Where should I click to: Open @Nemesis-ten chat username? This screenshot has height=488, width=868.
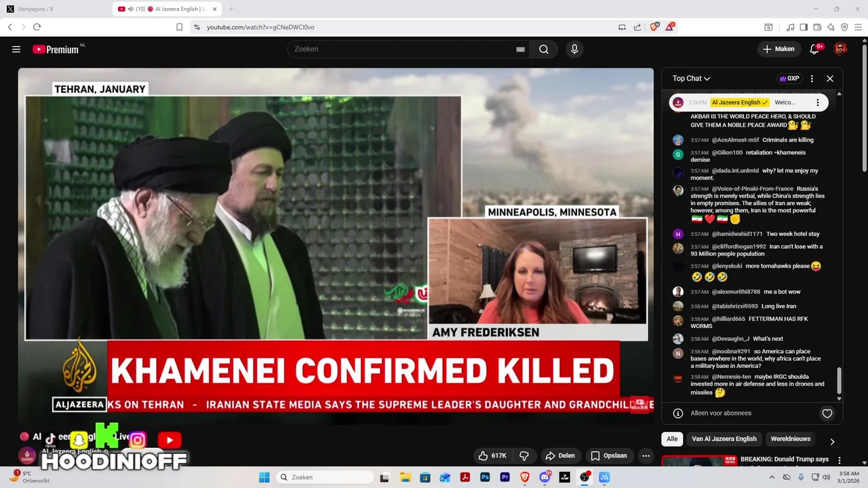pyautogui.click(x=731, y=377)
